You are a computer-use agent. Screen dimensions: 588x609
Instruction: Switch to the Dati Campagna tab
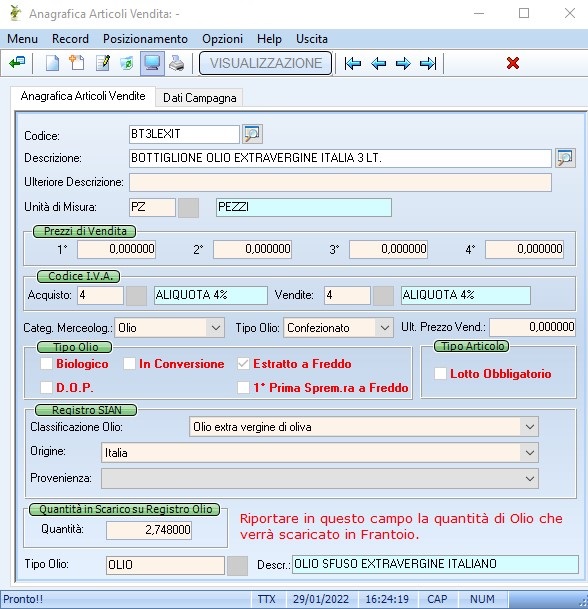pos(200,97)
